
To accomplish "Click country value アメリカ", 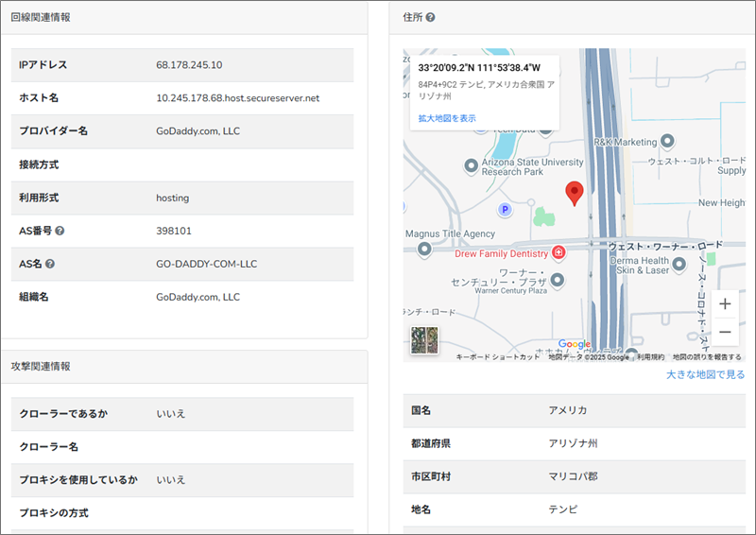I will (568, 410).
